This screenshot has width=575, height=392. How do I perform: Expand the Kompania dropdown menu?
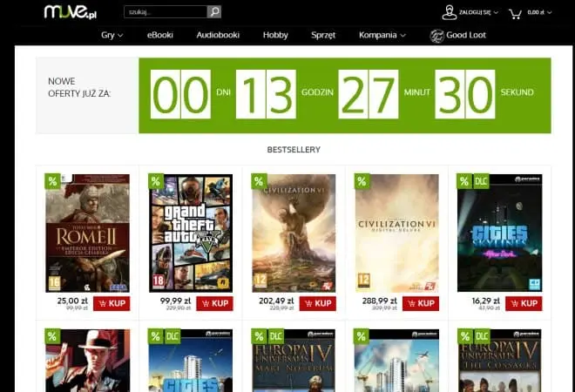click(382, 35)
